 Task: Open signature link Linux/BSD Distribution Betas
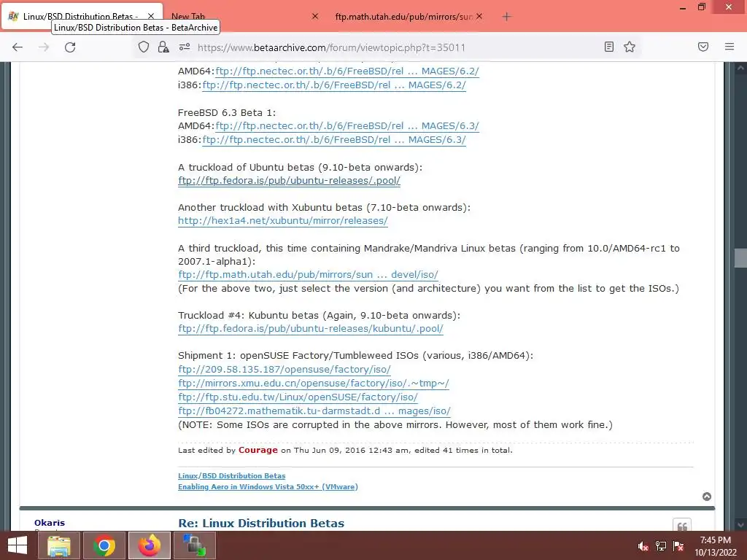coord(231,475)
